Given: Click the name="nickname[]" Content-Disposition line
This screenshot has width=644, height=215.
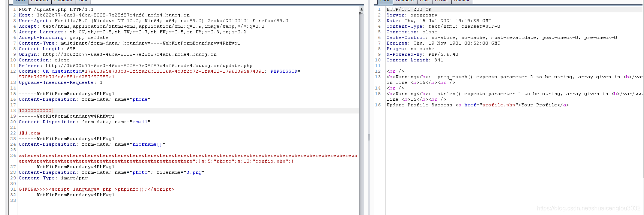Looking at the screenshot, I should tap(92, 144).
